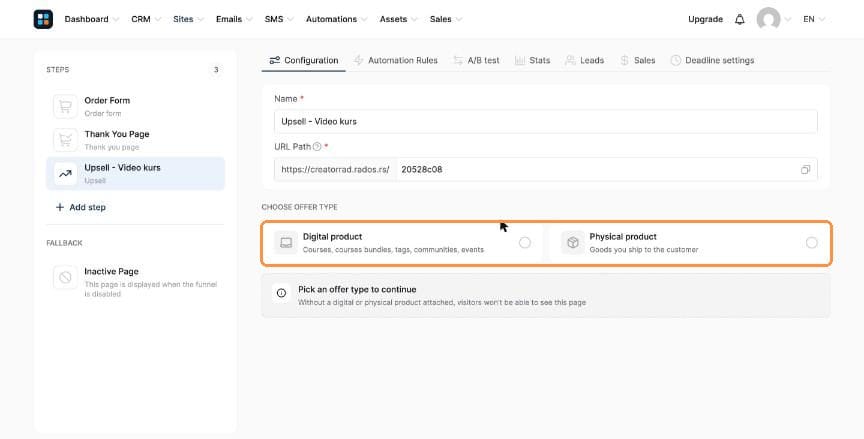Select Digital product radio button
The height and width of the screenshot is (439, 864).
pyautogui.click(x=525, y=242)
